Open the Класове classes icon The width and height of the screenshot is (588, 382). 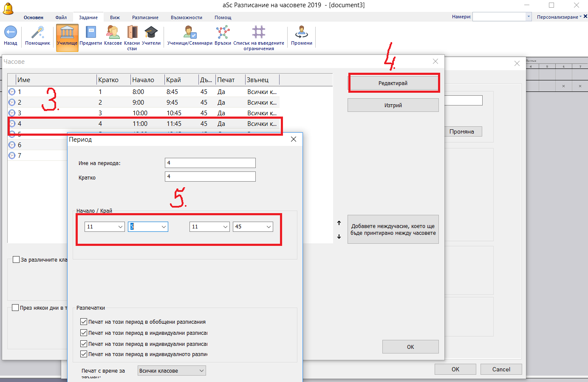click(x=113, y=33)
